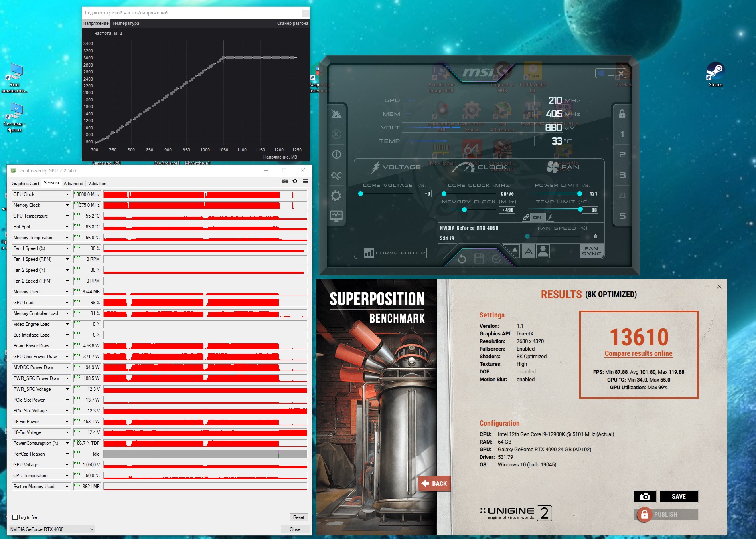Viewport: 756px width, 539px height.
Task: Click the detach triangle icon in Afterburner
Action: [515, 250]
